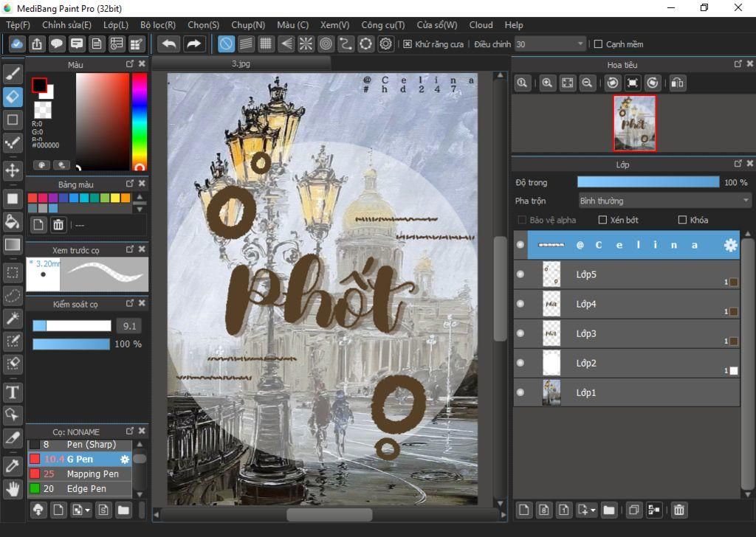This screenshot has height=537, width=756.
Task: Delete layer using trash icon
Action: tap(679, 510)
